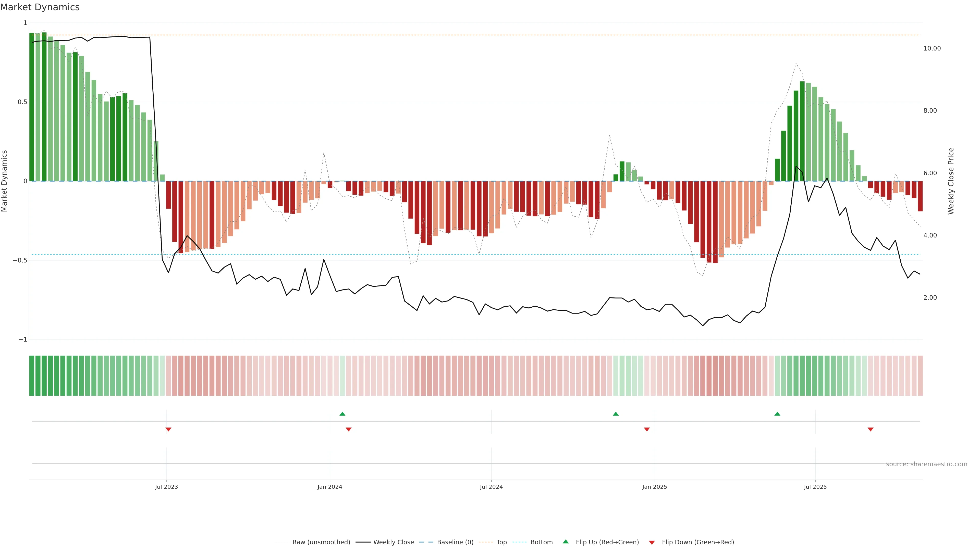Click the Jul 2024 x-axis label
Screen dimensions: 980x551
tap(491, 487)
